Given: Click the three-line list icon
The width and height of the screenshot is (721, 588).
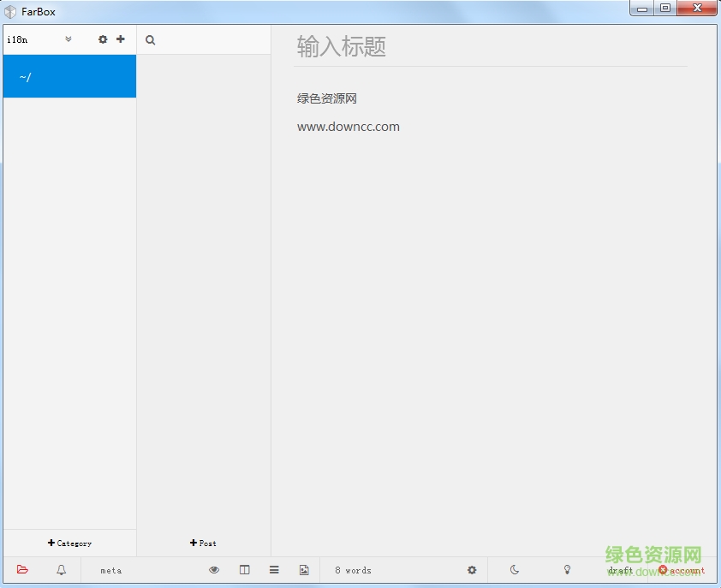Looking at the screenshot, I should [274, 570].
